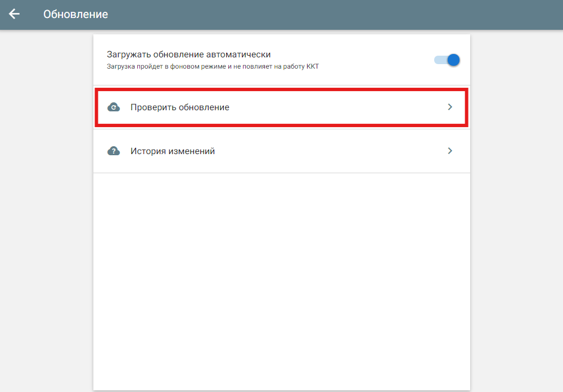
Task: Expand chevron on История изменений row
Action: point(450,151)
